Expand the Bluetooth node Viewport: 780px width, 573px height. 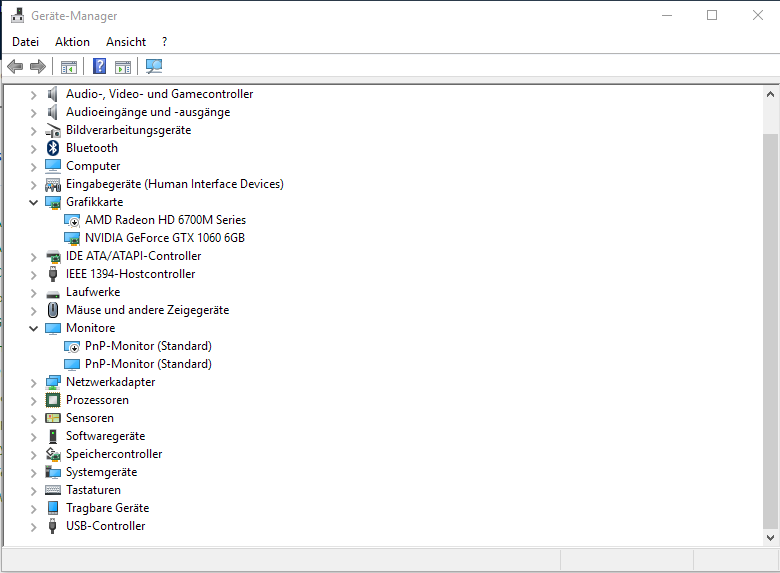pos(33,149)
